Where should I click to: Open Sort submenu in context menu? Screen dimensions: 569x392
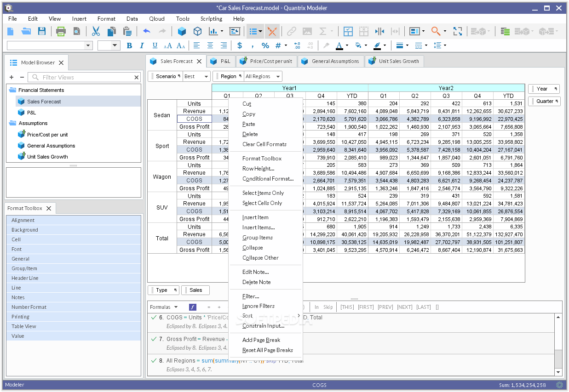(265, 316)
